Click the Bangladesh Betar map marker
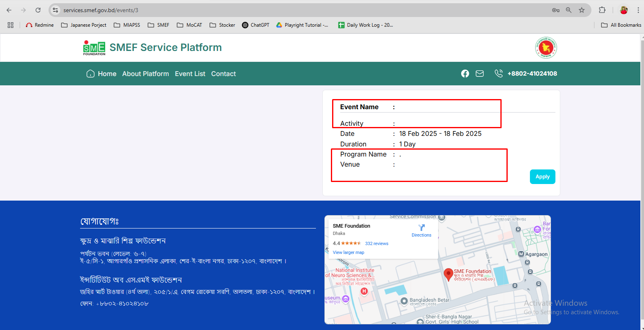The width and height of the screenshot is (644, 330). pos(404,301)
